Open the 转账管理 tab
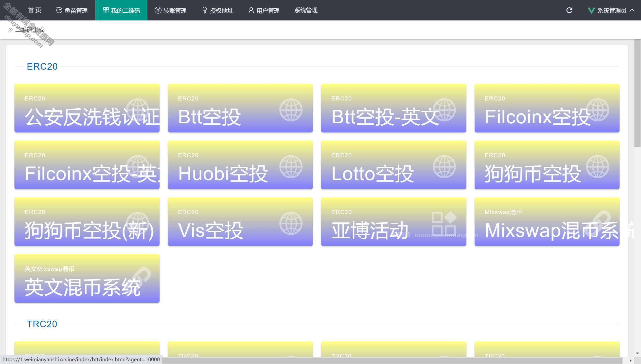641x364 pixels. [x=172, y=10]
